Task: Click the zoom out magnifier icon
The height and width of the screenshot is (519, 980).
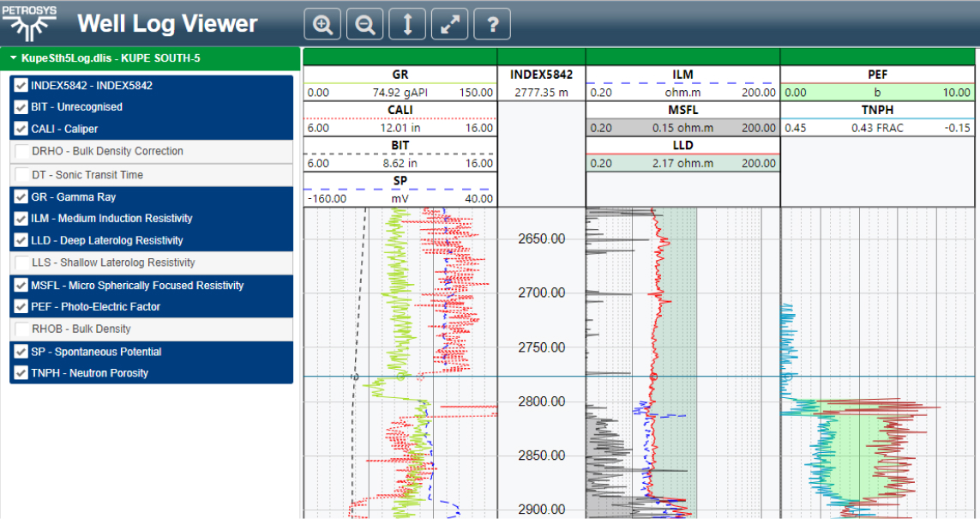Action: pos(364,25)
